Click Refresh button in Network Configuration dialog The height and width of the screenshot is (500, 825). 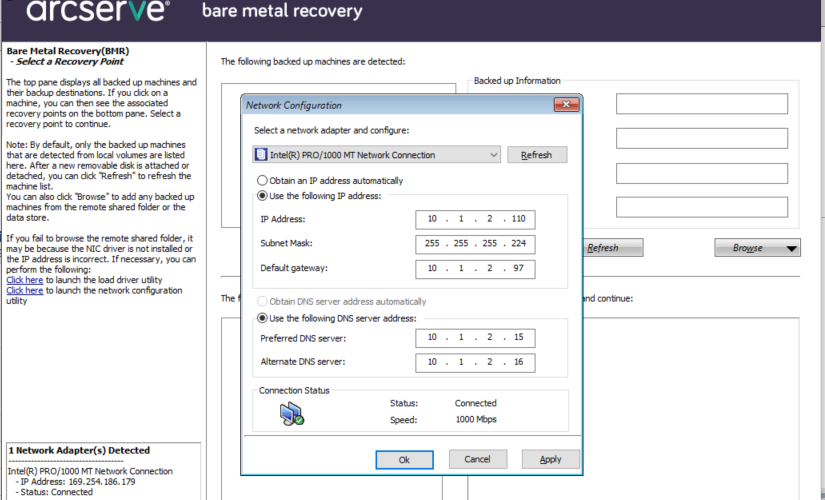coord(537,155)
